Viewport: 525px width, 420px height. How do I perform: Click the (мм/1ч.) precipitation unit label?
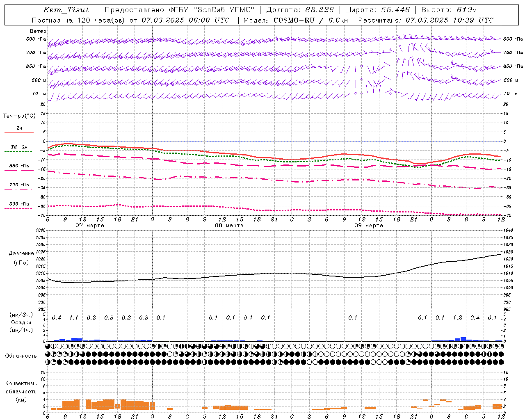pos(21,330)
